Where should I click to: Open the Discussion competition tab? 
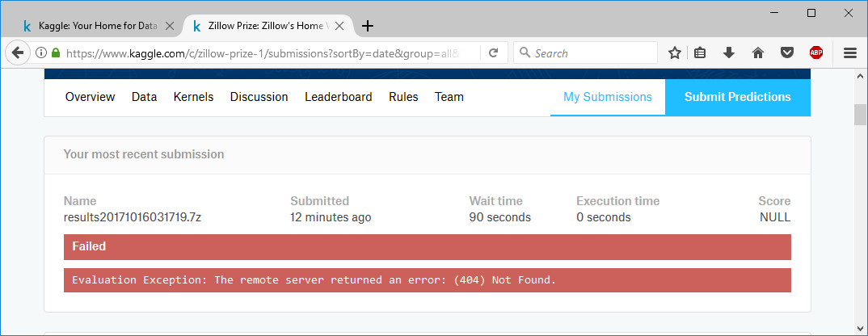[x=259, y=97]
